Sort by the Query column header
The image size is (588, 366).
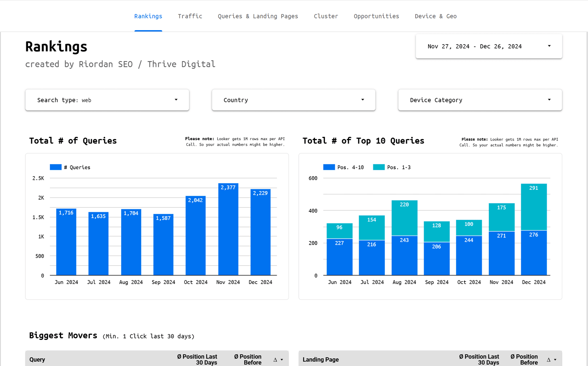click(x=37, y=360)
